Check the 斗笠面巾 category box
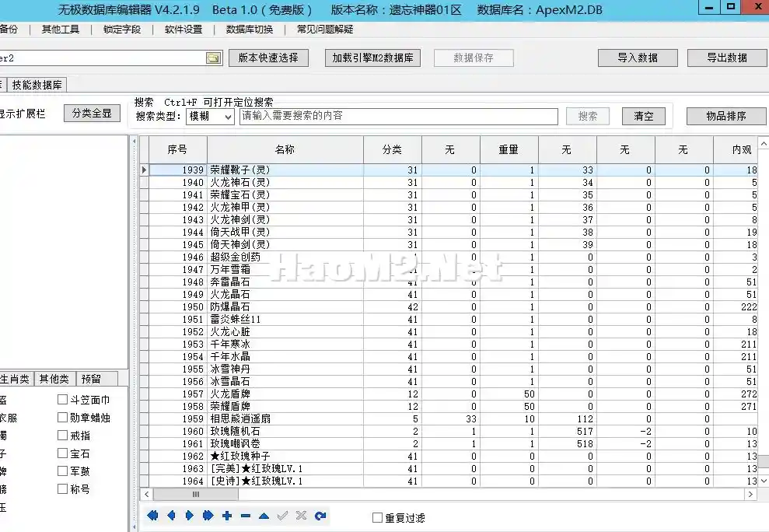This screenshot has height=532, width=769. (x=62, y=400)
